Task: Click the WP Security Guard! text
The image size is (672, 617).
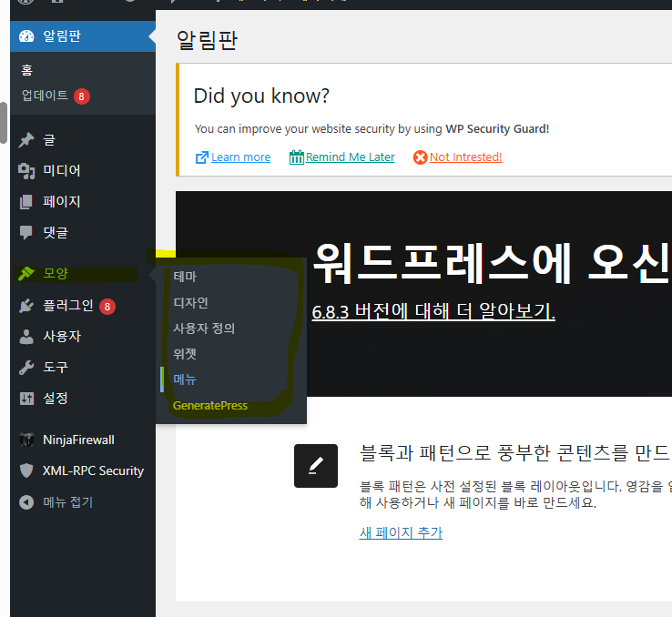Action: click(497, 129)
